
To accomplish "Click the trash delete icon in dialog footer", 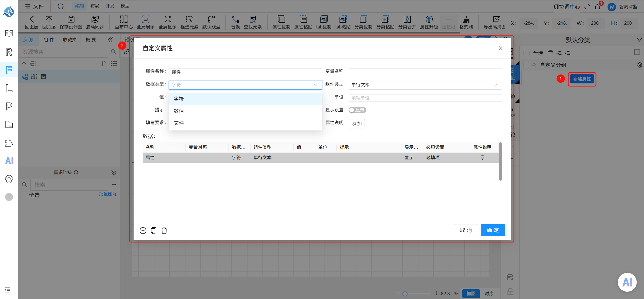I will (x=164, y=230).
